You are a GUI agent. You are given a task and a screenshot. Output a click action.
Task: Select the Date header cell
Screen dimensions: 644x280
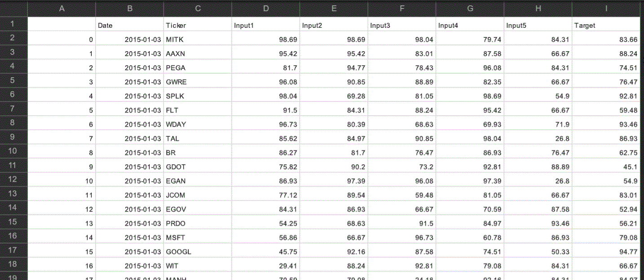(x=129, y=26)
